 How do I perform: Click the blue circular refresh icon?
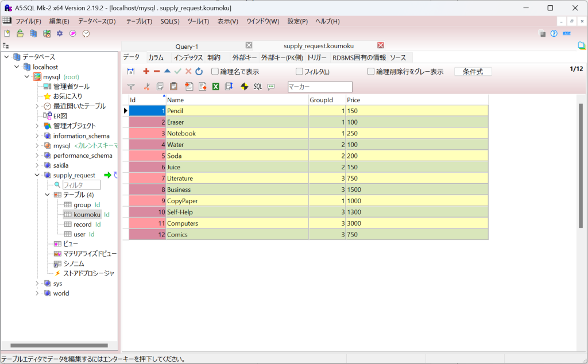coord(199,71)
